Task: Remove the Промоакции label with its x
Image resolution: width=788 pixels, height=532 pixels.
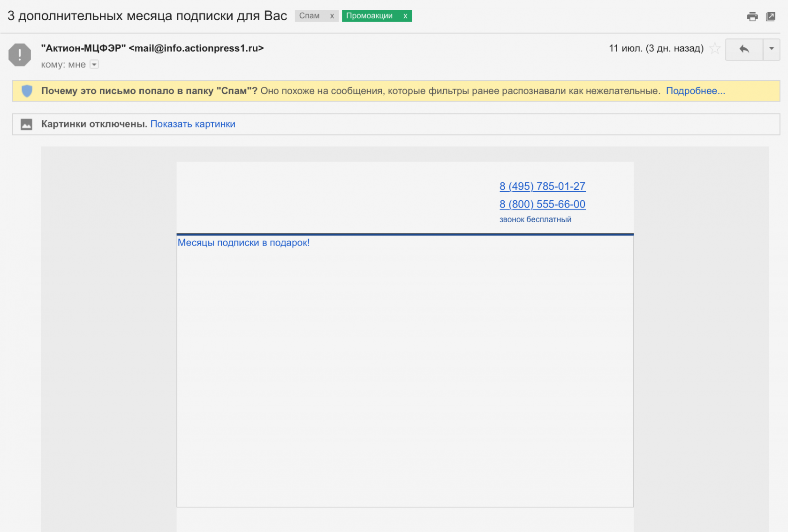Action: click(405, 16)
